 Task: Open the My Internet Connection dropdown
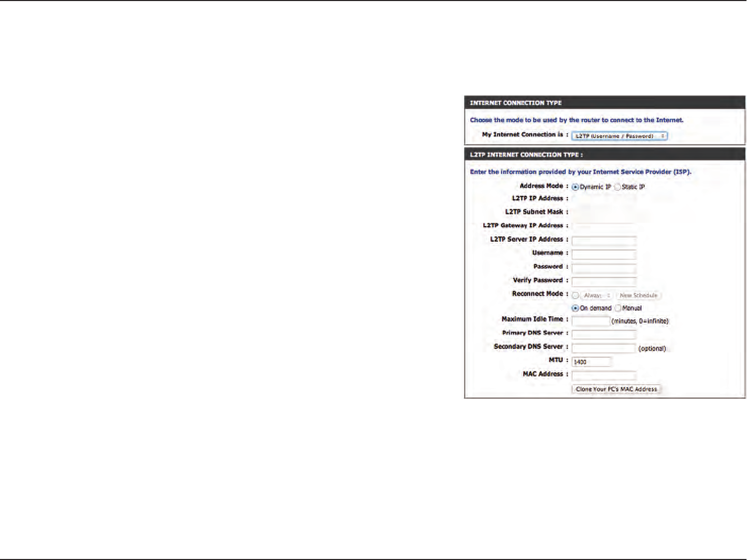coord(619,136)
